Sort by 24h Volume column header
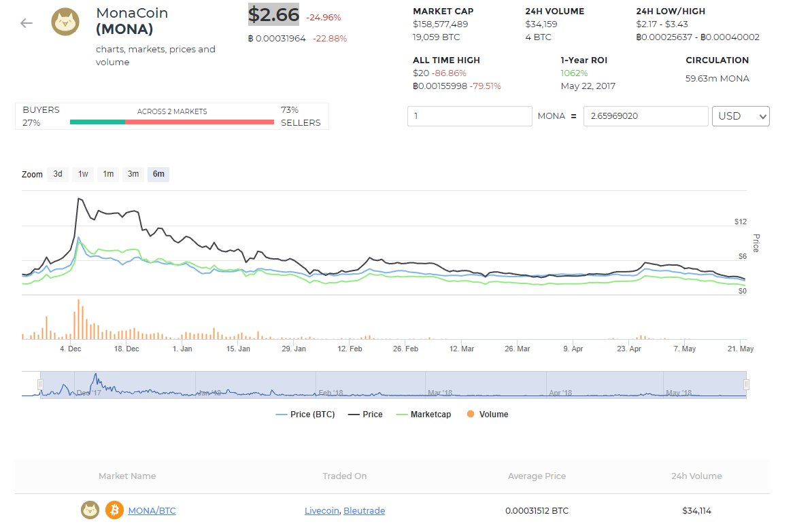 point(696,476)
